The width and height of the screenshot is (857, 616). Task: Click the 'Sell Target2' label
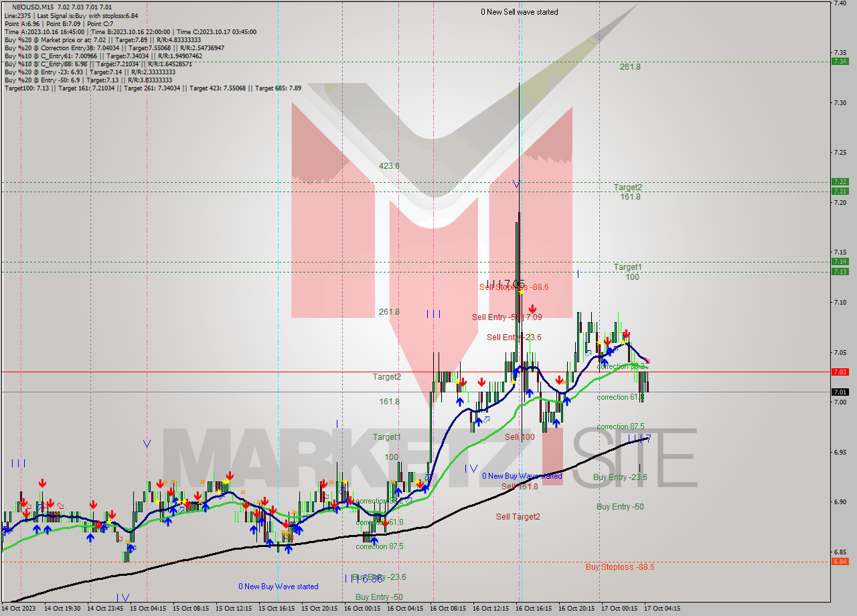(518, 517)
